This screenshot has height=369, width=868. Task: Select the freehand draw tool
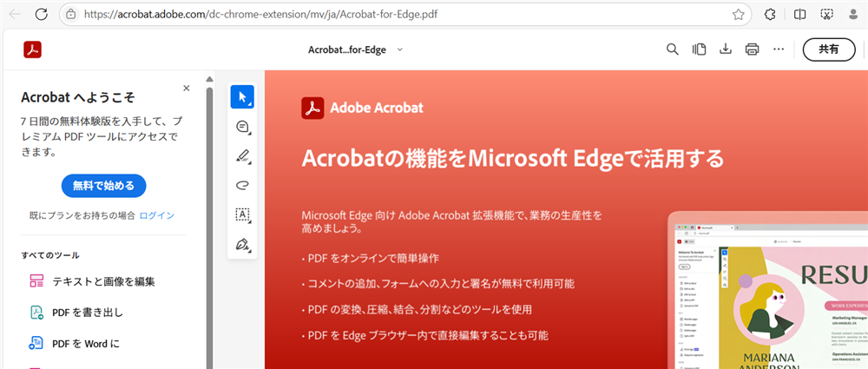[x=242, y=186]
